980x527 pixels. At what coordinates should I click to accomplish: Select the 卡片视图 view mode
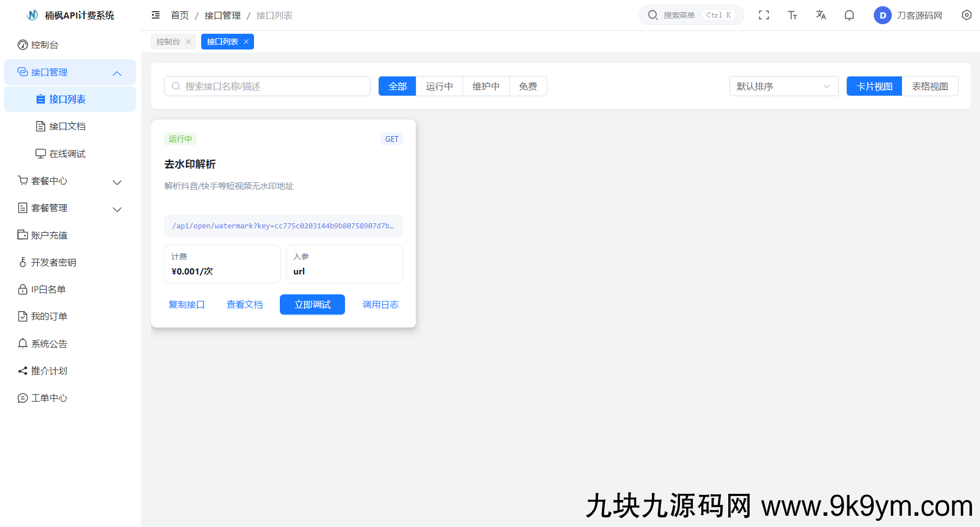click(874, 86)
